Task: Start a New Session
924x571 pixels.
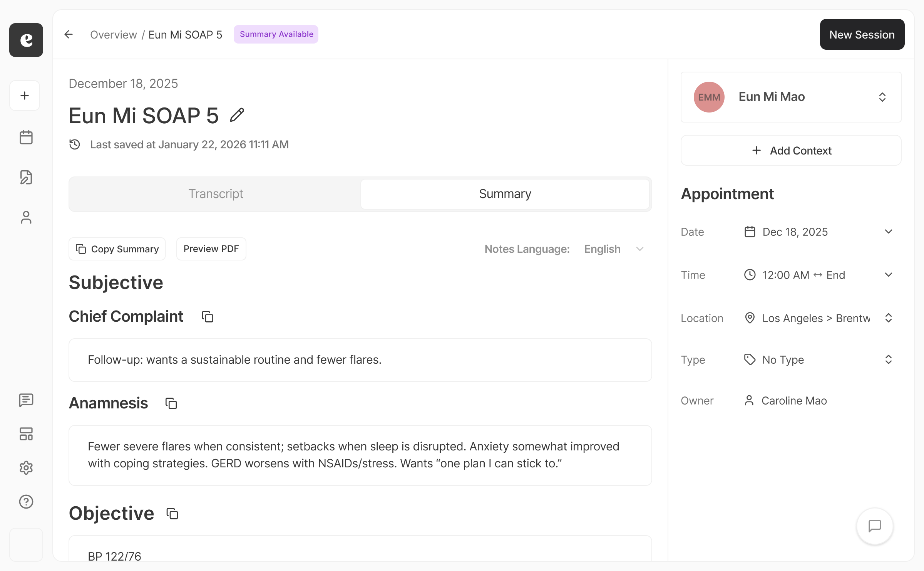Action: (x=862, y=34)
